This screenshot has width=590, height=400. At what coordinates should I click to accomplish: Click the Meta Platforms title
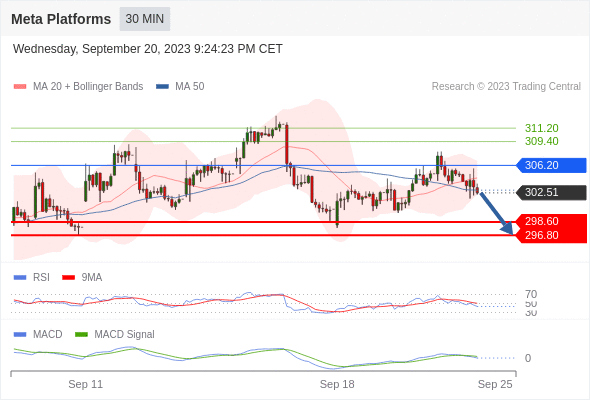(x=61, y=19)
